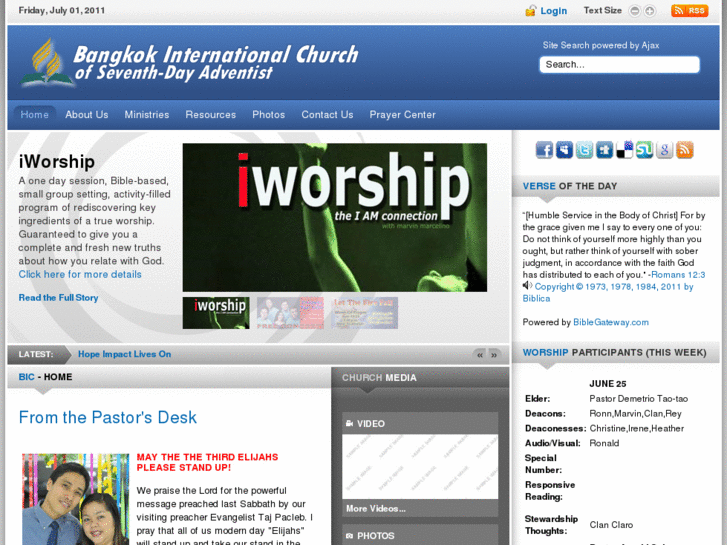Image resolution: width=727 pixels, height=545 pixels.
Task: Click 'Ronald' Audio/Visual name
Action: click(x=604, y=443)
